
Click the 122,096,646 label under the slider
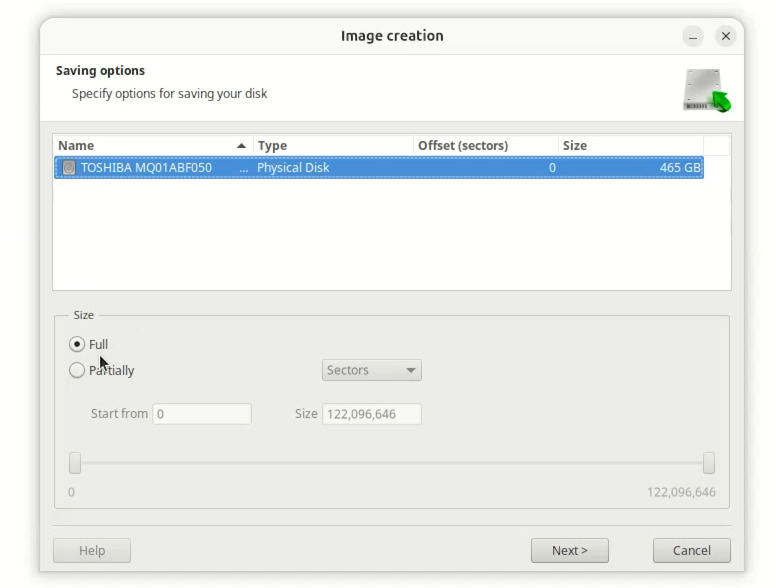(x=681, y=492)
